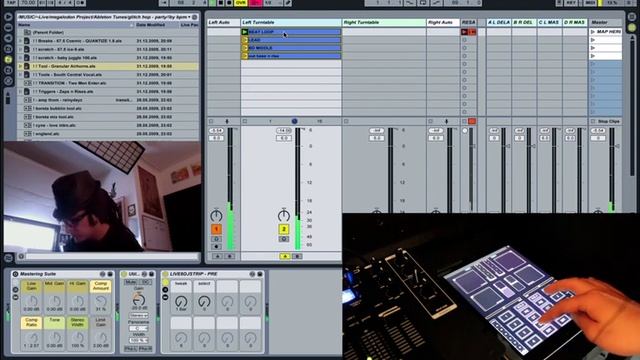Click Right Turntable clip stop square
The width and height of the screenshot is (640, 360).
click(346, 121)
